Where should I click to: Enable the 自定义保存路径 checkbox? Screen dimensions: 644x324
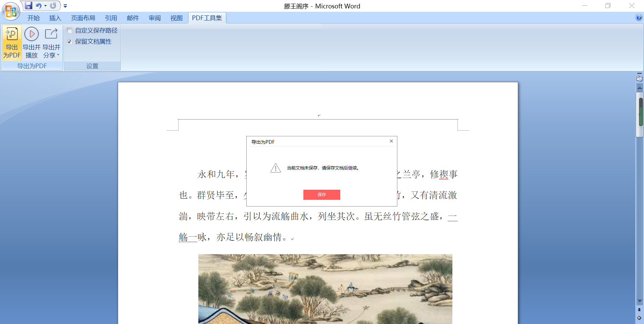(x=69, y=31)
